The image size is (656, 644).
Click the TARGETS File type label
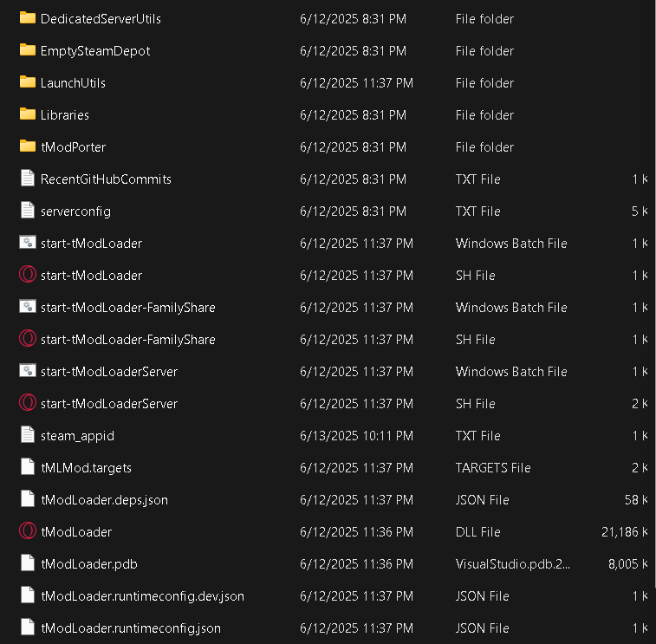(x=493, y=468)
